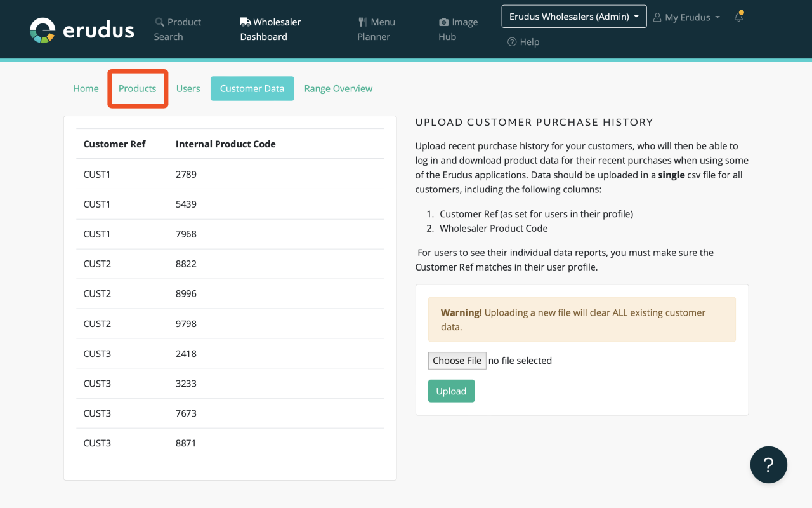Open the Products tab
812x508 pixels.
137,88
